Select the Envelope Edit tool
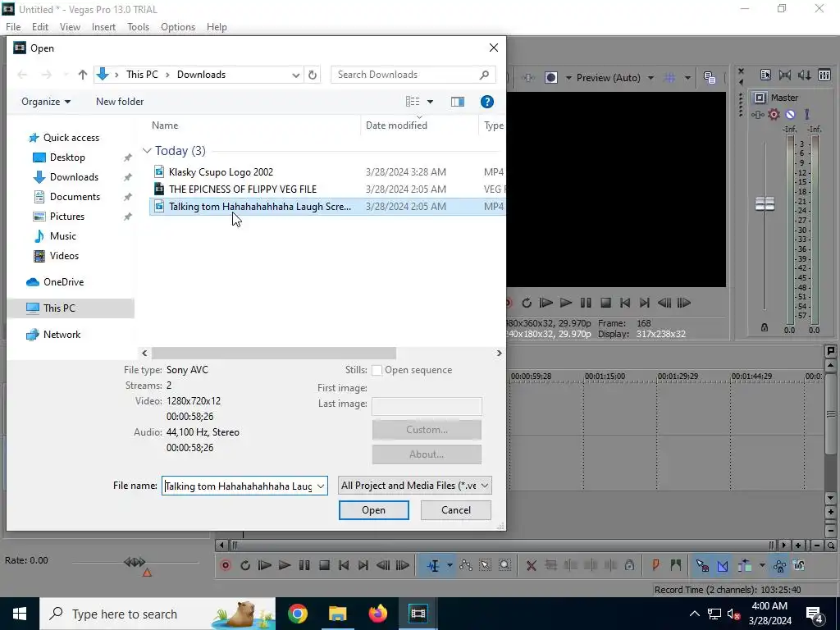The image size is (840, 630). tap(466, 565)
